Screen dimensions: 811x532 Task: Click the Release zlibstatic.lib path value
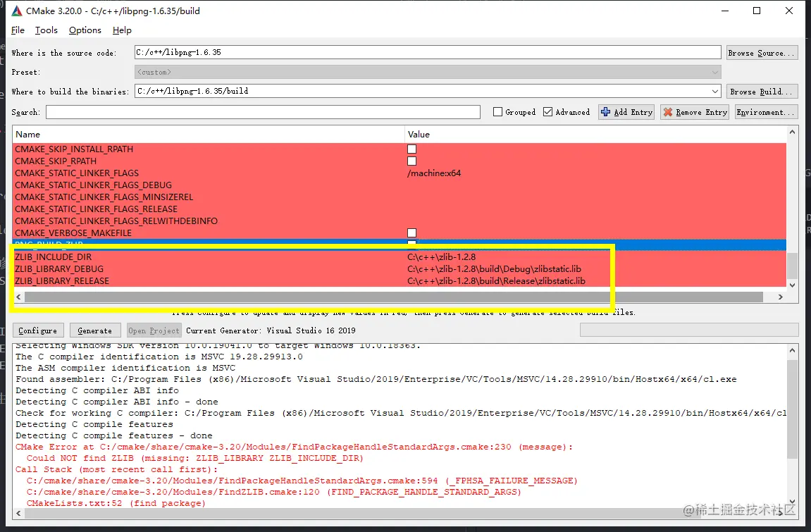point(496,280)
